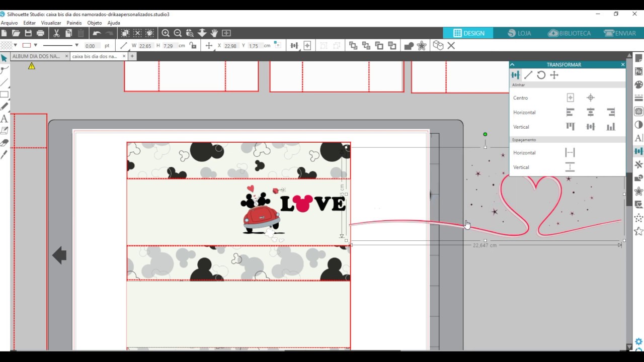Open the BIBLIOTECA library tab
The image size is (644, 362).
coord(570,33)
